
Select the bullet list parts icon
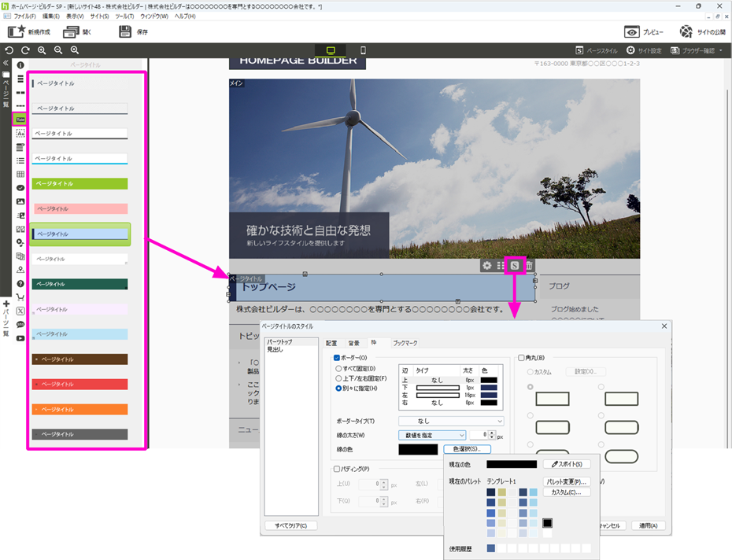20,160
